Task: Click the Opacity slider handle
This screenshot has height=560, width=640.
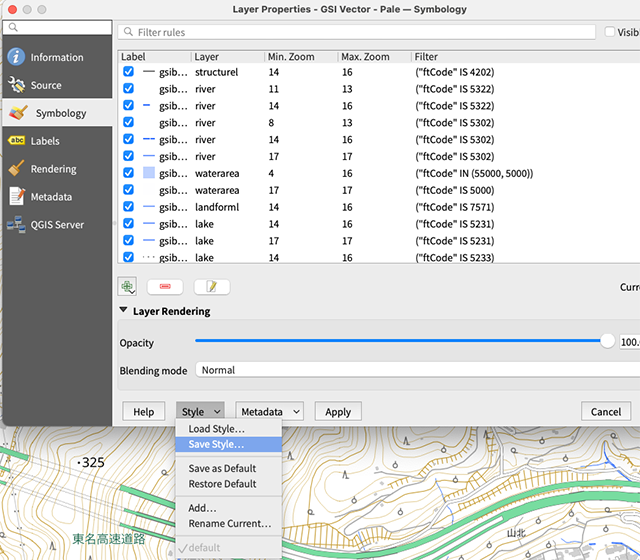Action: click(607, 341)
